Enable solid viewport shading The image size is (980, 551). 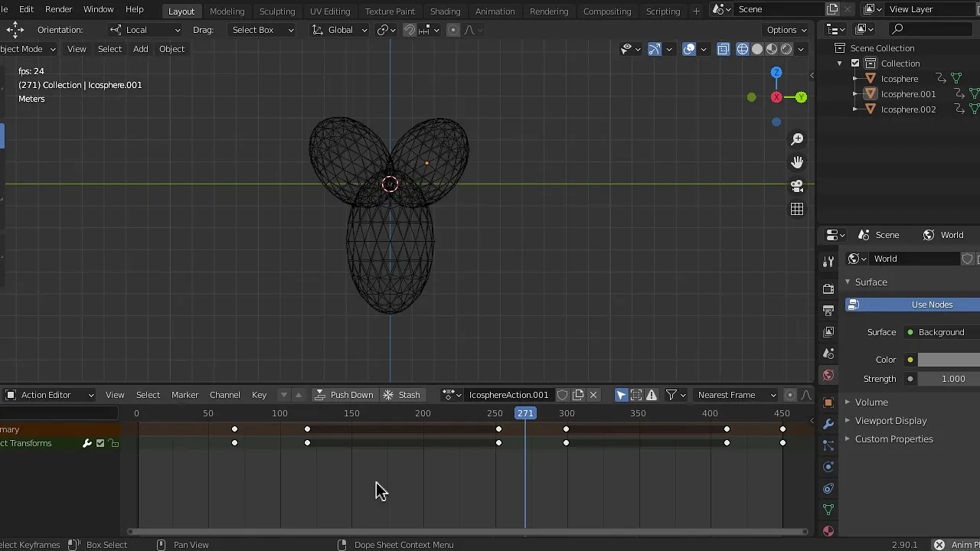757,49
